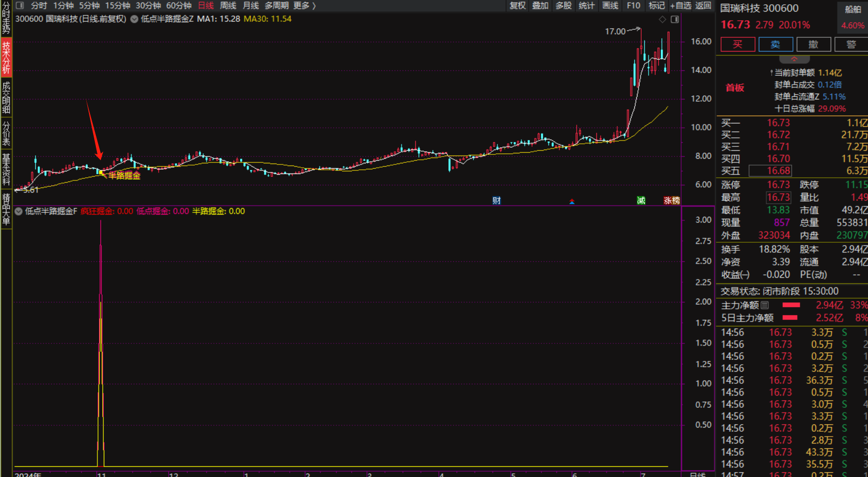
Task: Click the 财 event marker on chart
Action: tap(496, 200)
